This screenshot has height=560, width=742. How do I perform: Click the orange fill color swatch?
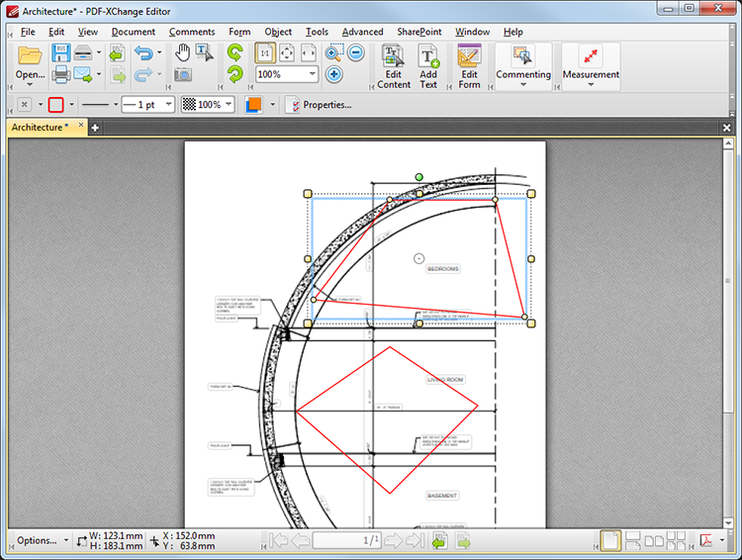coord(254,104)
